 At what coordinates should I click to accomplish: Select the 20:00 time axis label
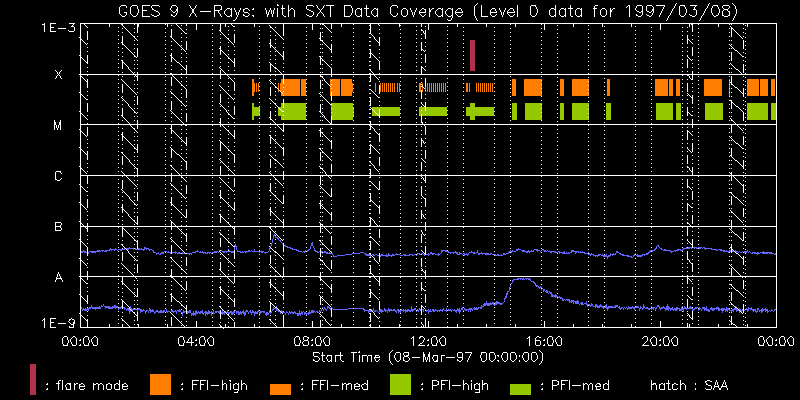click(659, 342)
